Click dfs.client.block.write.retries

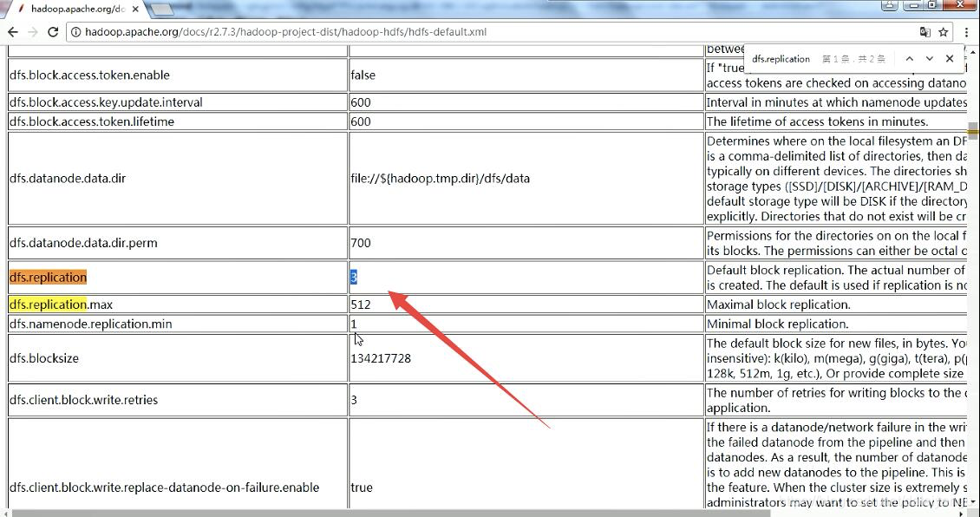coord(84,400)
